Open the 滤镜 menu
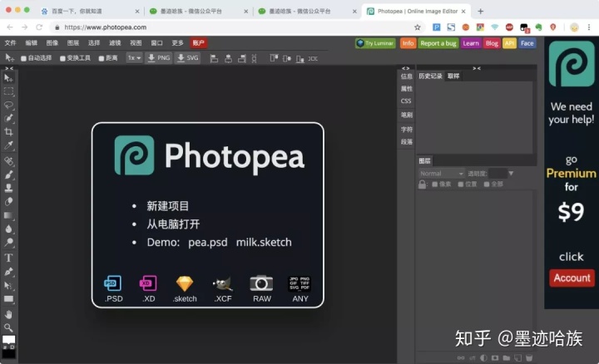This screenshot has width=599, height=364. (x=115, y=42)
